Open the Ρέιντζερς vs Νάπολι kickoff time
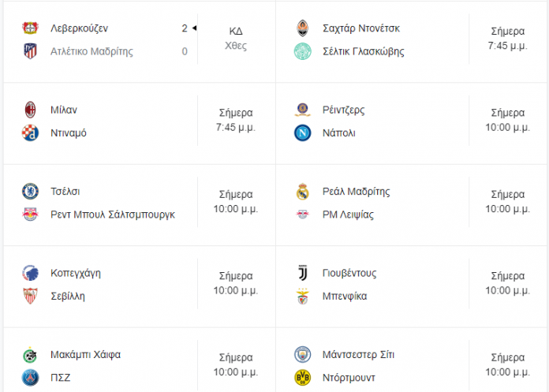The width and height of the screenshot is (549, 392). (x=508, y=120)
